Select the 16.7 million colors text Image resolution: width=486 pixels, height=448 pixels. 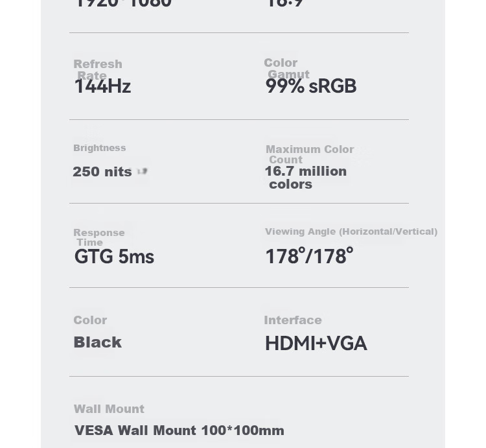coord(306,178)
